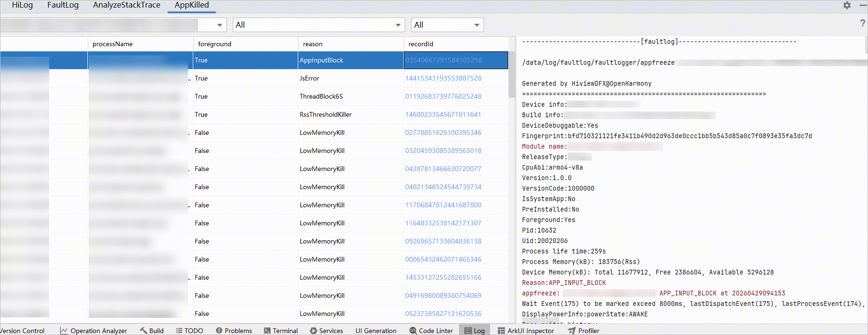Open recordId link 14415343193553887528
Screen dimensions: 868x335
point(443,78)
